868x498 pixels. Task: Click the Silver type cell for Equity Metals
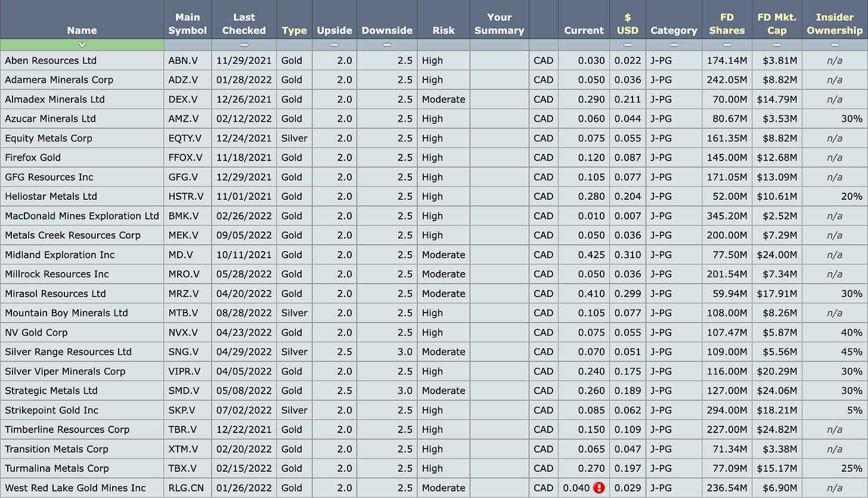[x=294, y=138]
